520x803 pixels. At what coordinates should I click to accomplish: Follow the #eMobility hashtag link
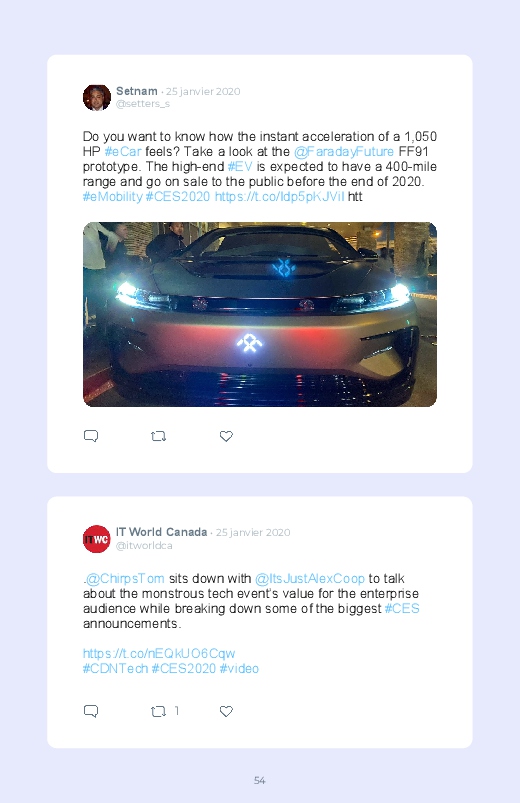(113, 197)
